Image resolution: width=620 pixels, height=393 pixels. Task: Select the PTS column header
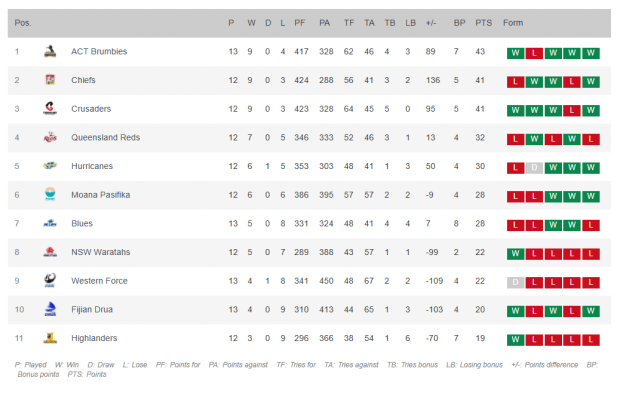(483, 23)
